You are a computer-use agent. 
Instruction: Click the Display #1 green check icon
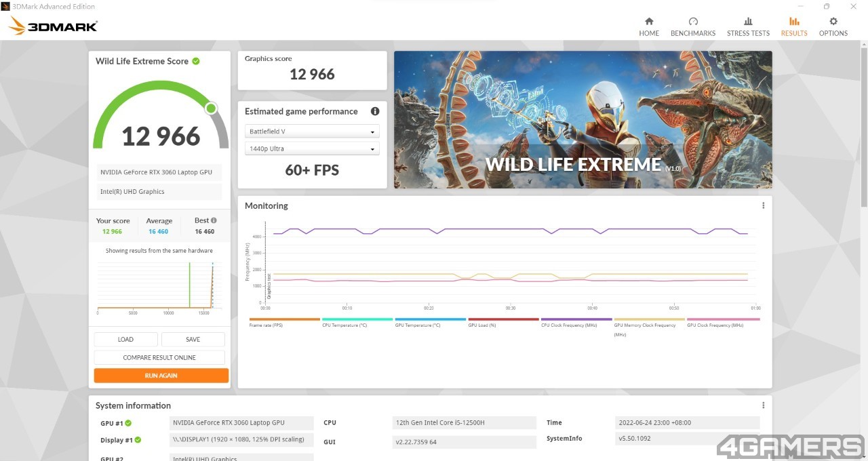pyautogui.click(x=138, y=440)
